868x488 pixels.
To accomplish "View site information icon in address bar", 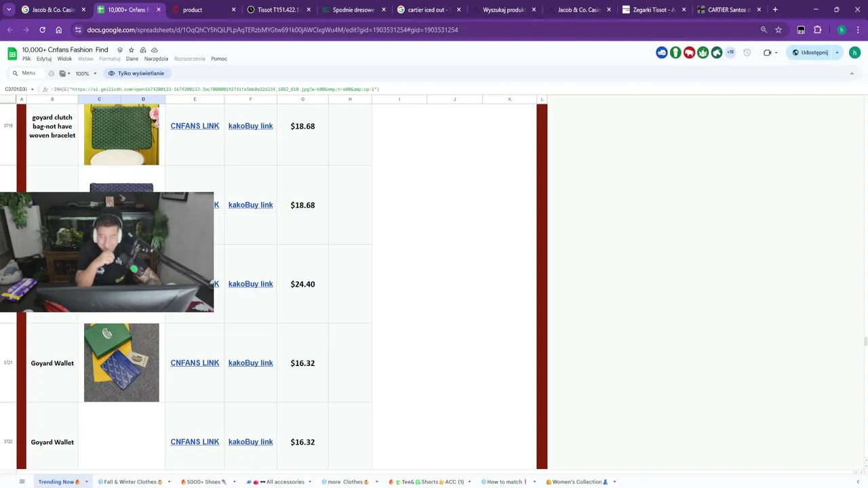I will tap(78, 30).
